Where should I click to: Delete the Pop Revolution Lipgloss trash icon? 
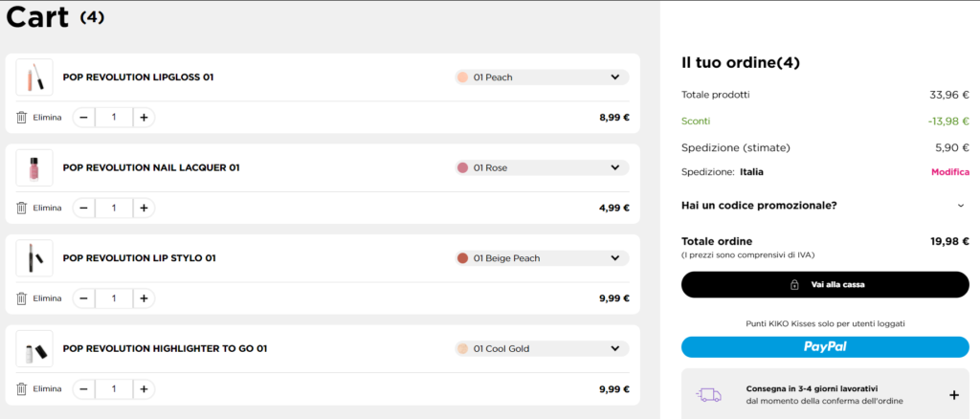(x=22, y=118)
